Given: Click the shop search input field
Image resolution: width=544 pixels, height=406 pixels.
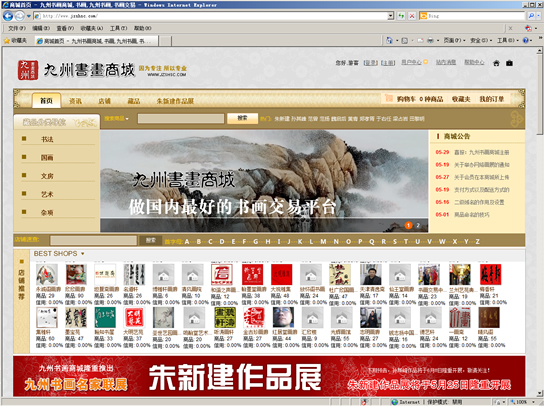Looking at the screenshot, I should [x=93, y=240].
